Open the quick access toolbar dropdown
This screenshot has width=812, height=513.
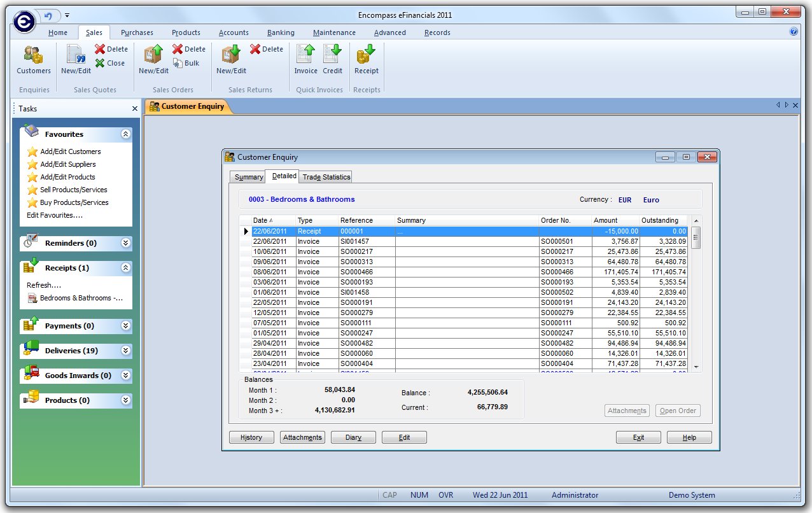(x=67, y=15)
